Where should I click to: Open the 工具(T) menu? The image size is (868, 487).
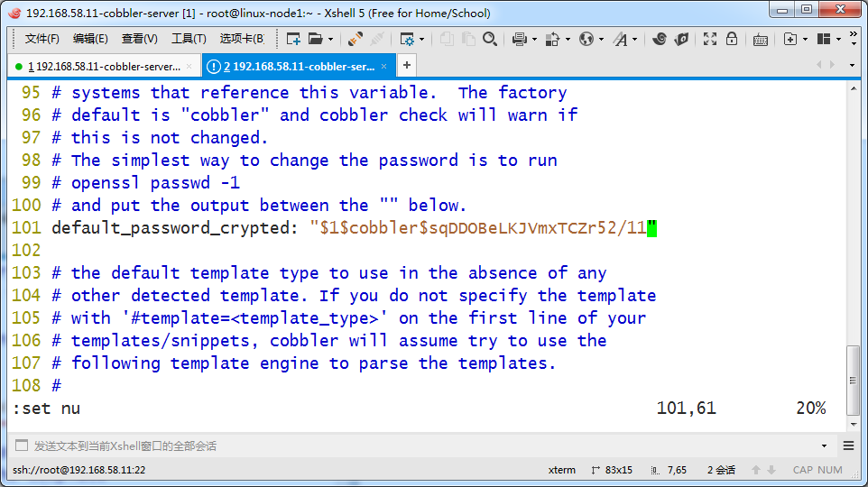[x=189, y=39]
